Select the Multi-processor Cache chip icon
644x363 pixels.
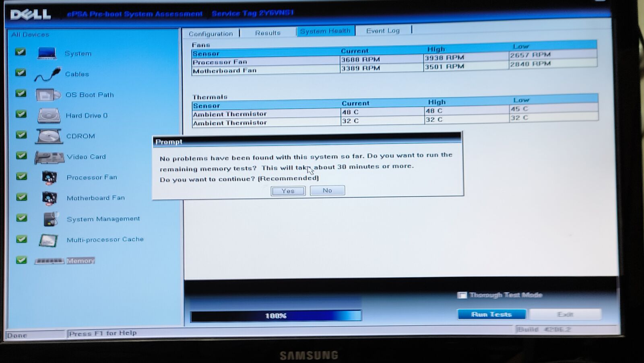48,240
